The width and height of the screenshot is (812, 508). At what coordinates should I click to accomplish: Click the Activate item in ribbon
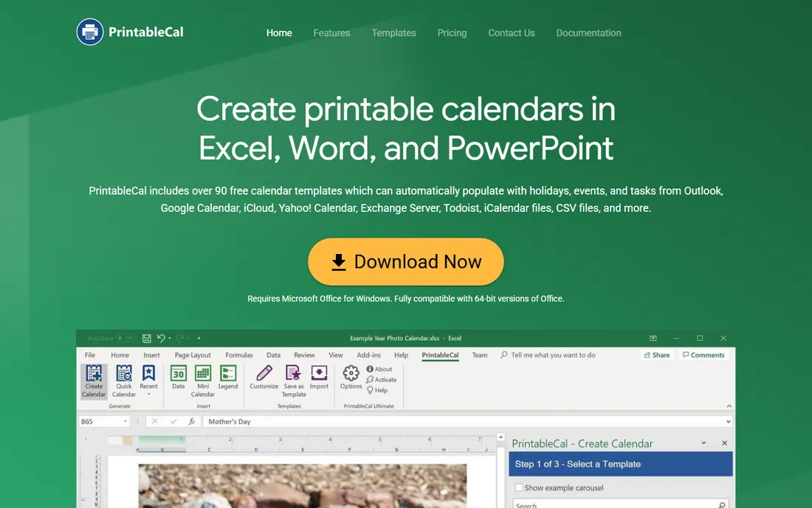pyautogui.click(x=381, y=380)
